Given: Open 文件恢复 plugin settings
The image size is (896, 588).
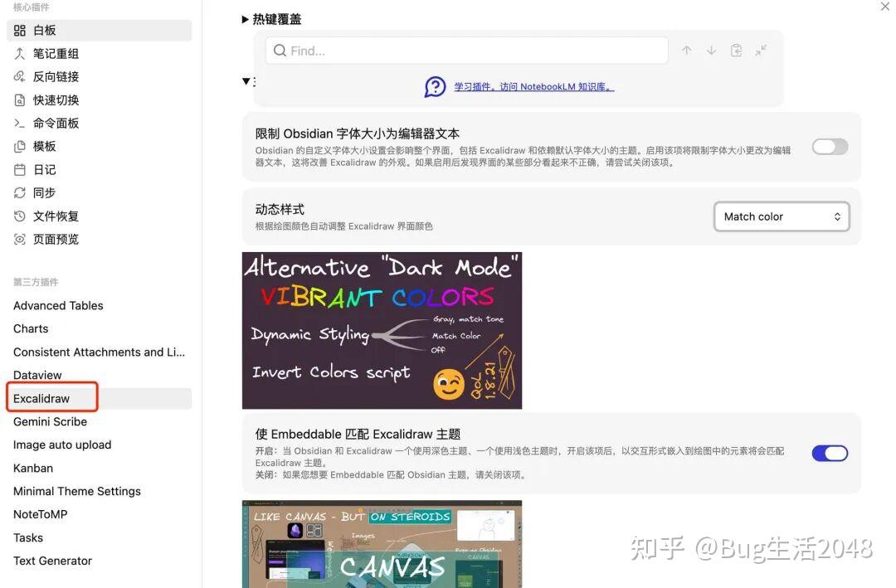Looking at the screenshot, I should tap(100, 216).
